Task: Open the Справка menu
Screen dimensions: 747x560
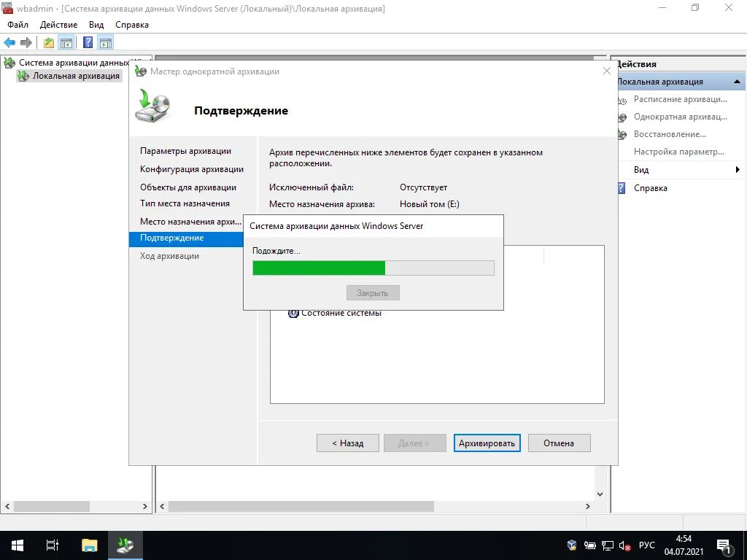Action: coord(132,25)
